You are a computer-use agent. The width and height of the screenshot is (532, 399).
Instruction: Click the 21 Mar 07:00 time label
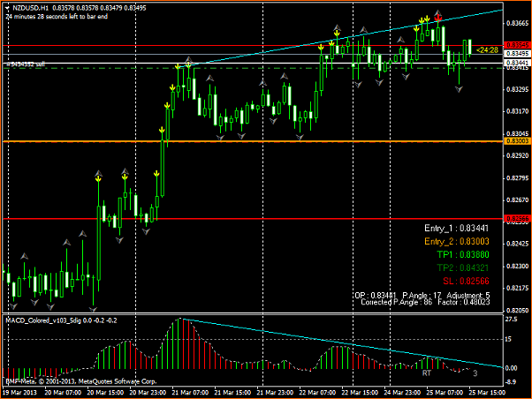click(190, 393)
